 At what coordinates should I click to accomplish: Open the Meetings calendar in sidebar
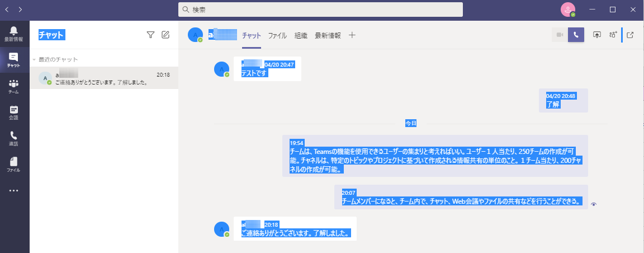13,113
